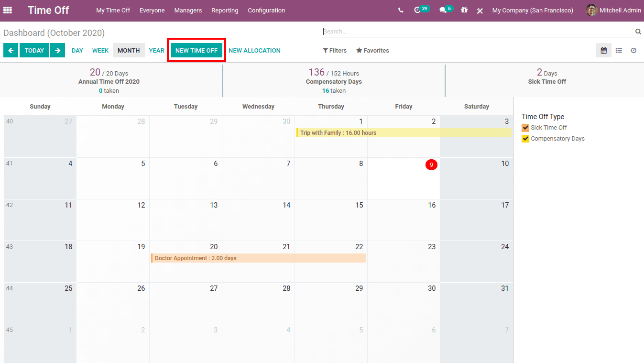Click the debug tools icon
This screenshot has width=644, height=363.
point(480,10)
